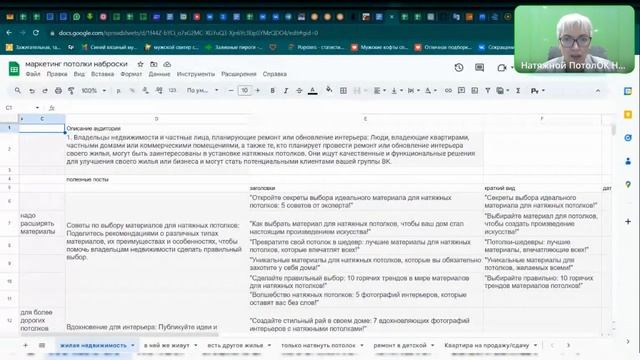This screenshot has height=360, width=640.
Task: Select the 'краткий вид' header cell
Action: click(x=500, y=188)
